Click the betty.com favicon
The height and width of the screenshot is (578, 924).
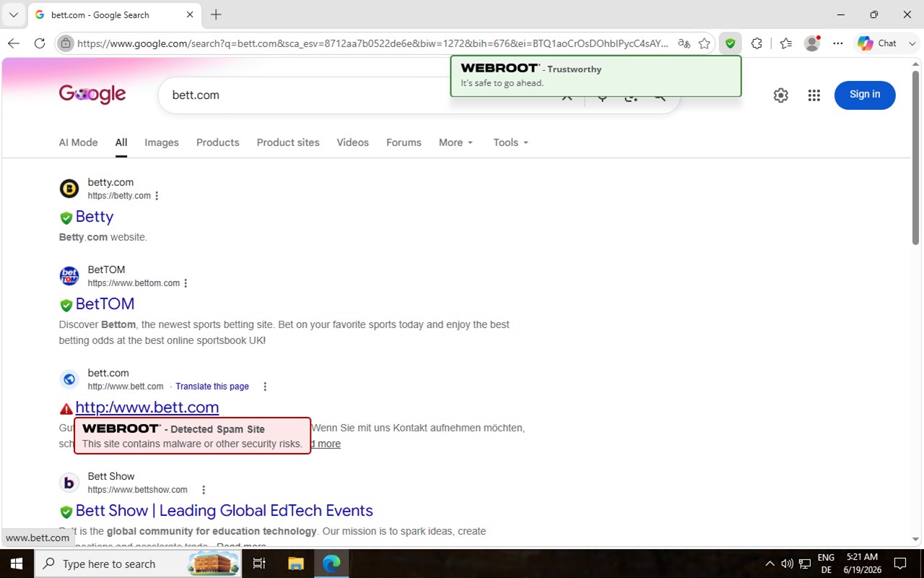coord(69,189)
